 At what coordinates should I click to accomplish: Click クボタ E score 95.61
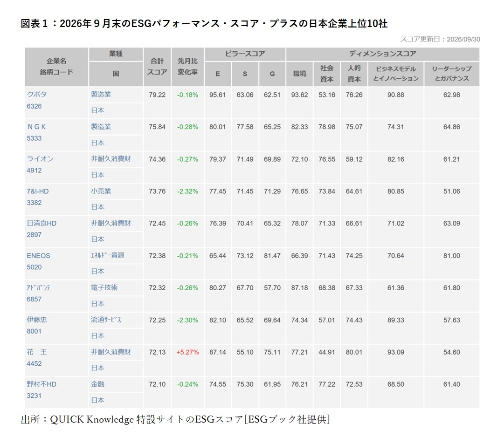point(218,95)
